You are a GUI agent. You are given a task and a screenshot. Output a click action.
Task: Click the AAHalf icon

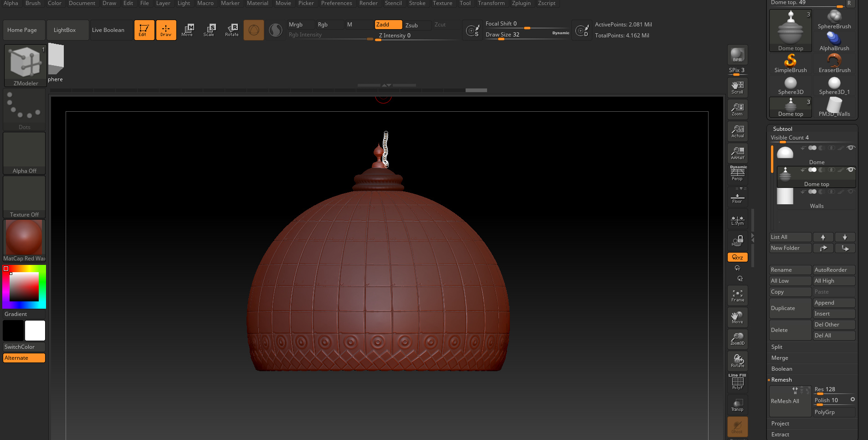pyautogui.click(x=737, y=153)
